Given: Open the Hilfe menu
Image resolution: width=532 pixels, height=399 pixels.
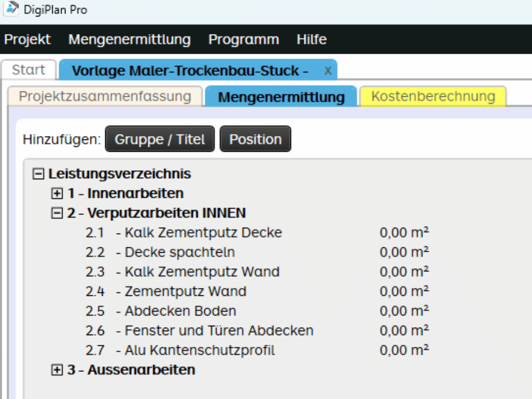Looking at the screenshot, I should coord(312,39).
